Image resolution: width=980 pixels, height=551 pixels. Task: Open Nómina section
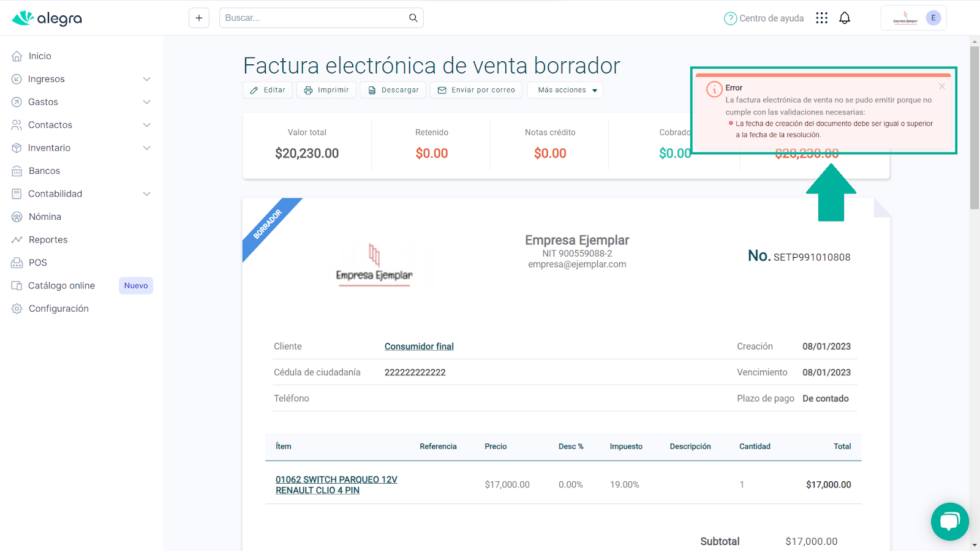click(45, 217)
